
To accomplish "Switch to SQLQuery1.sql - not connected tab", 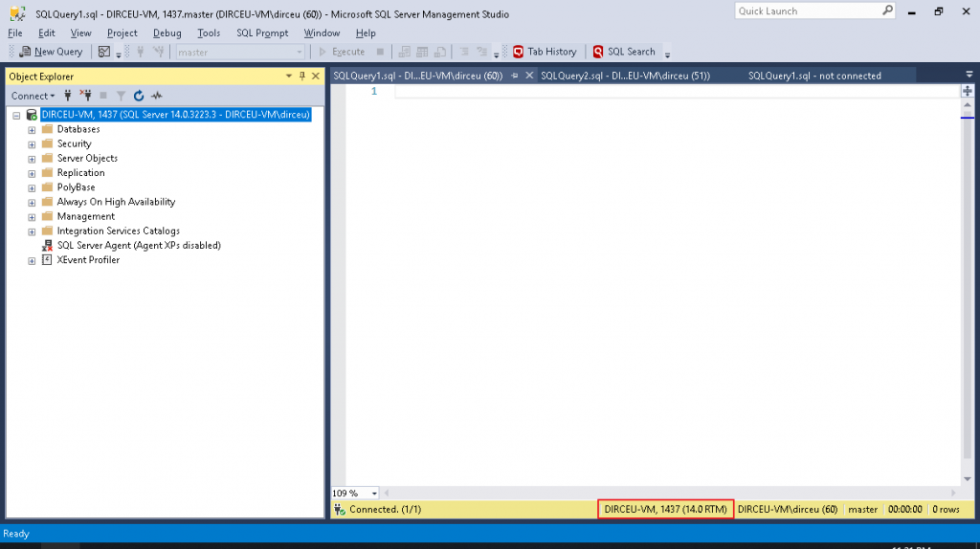I will coord(814,76).
